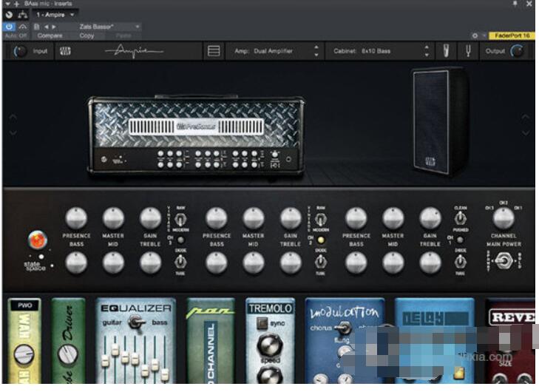Viewport: 539px width, 392px height.
Task: Click the Input gain knob
Action: 20,51
